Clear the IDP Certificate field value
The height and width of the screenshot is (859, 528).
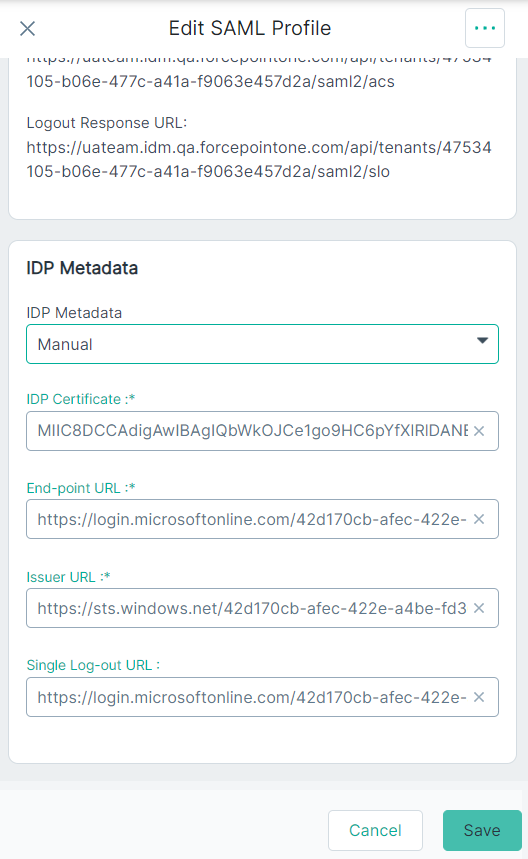(479, 431)
